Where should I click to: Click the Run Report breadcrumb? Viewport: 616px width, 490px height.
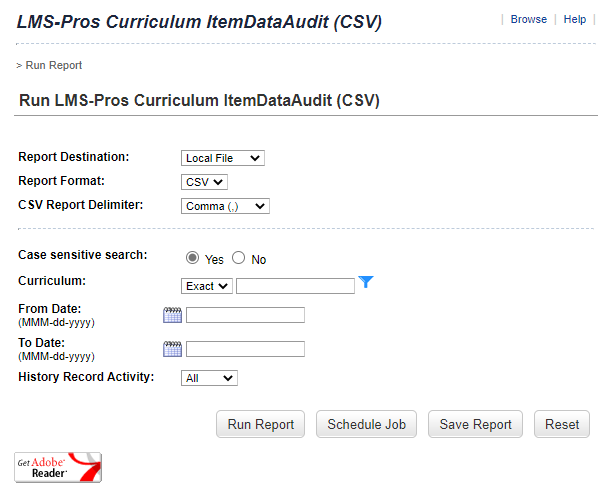(53, 65)
